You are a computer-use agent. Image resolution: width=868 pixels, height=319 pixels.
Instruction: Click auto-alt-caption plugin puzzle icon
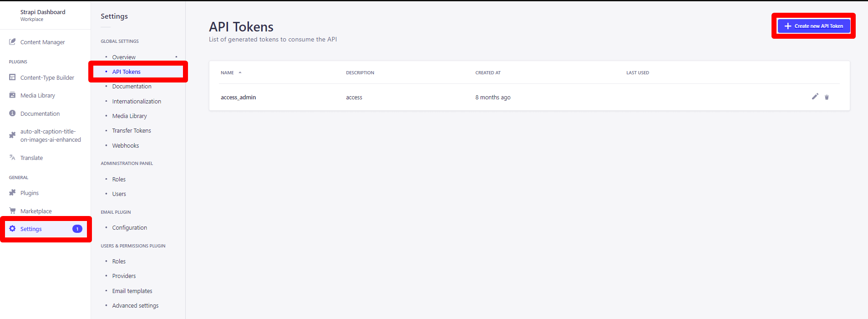click(12, 135)
